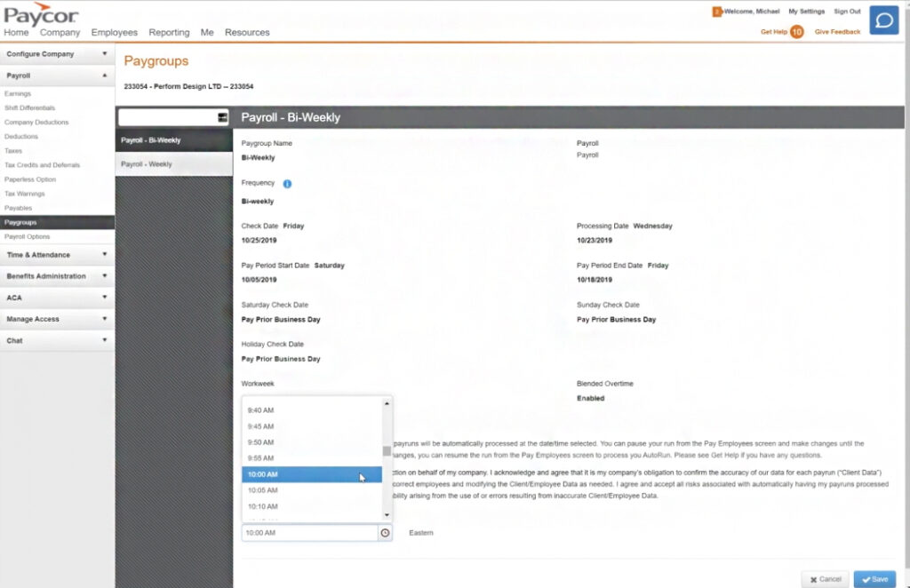910x588 pixels.
Task: Click the orange notification badge beside Welcome
Action: (x=716, y=12)
